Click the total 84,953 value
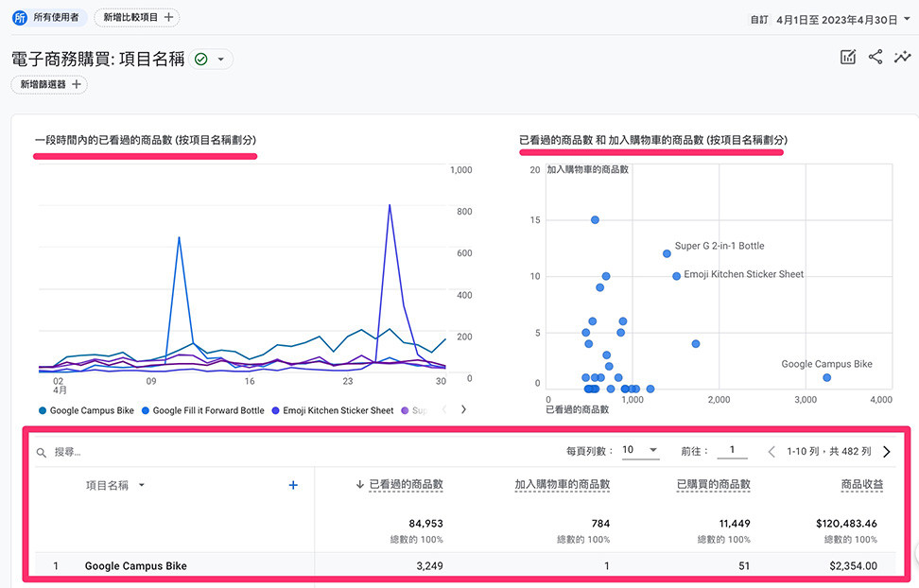The image size is (919, 588). 426,524
